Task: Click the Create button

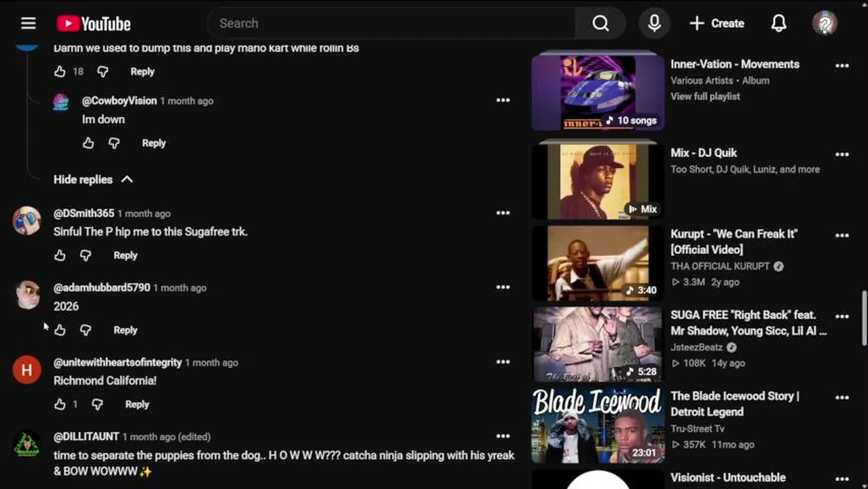Action: pos(717,23)
